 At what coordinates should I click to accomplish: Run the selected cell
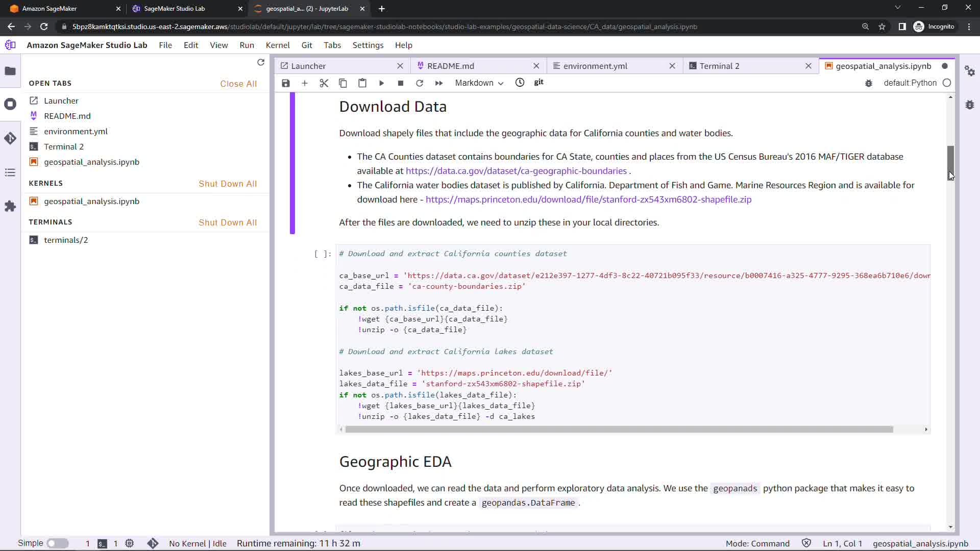381,83
